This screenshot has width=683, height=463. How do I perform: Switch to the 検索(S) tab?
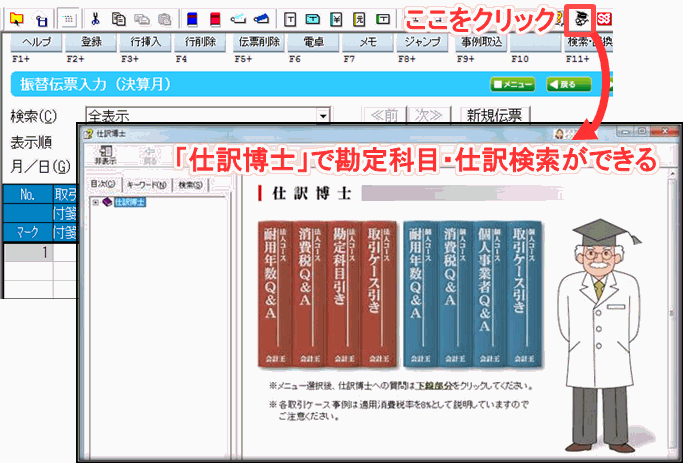click(191, 185)
